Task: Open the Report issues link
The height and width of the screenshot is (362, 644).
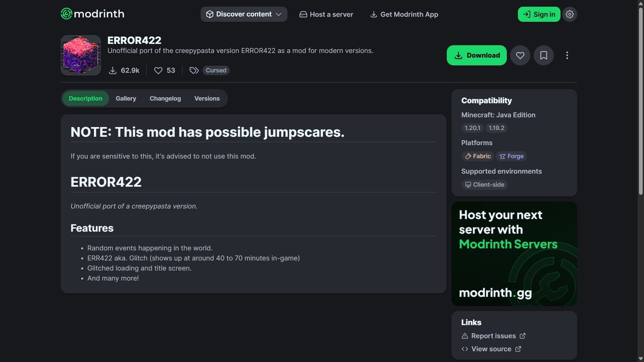Action: (493, 335)
